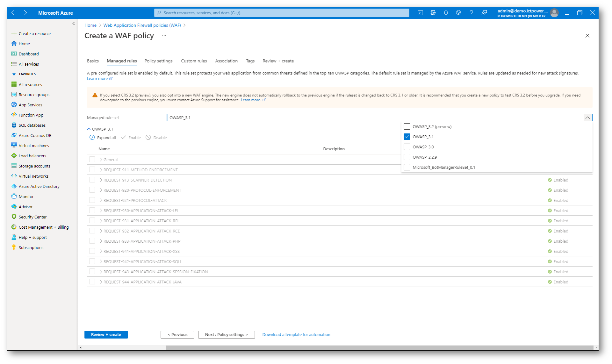
Task: Open Cloud Shell from the top bar
Action: tap(420, 13)
